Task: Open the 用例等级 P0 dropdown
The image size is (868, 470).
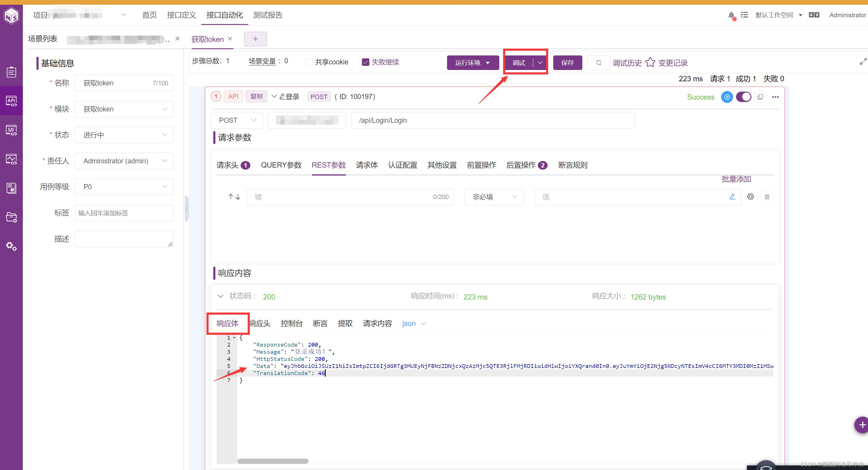Action: pyautogui.click(x=124, y=187)
